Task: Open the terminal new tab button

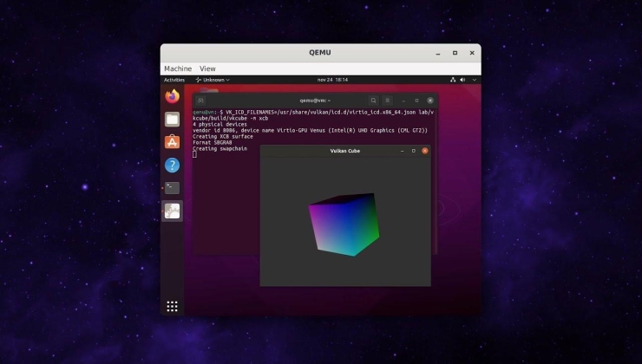Action: pos(200,101)
